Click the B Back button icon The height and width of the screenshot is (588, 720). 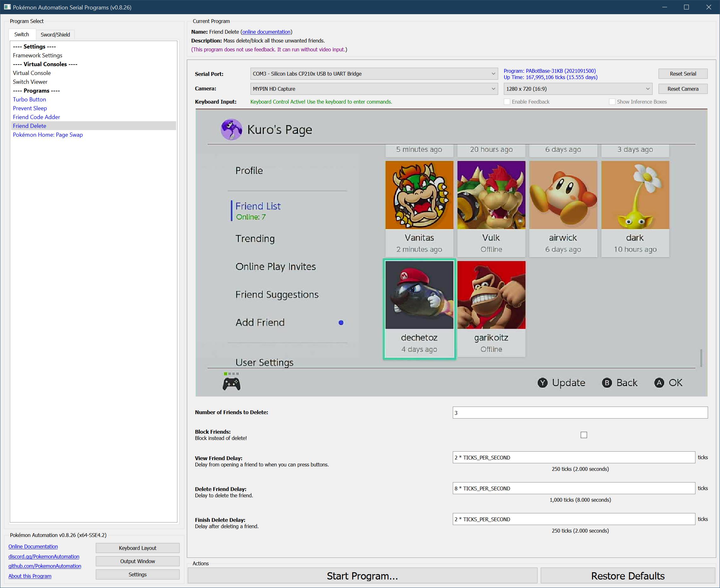(x=607, y=383)
